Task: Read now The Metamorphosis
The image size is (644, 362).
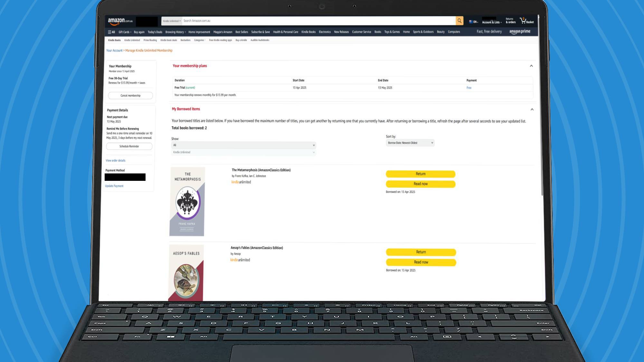Action: 421,184
